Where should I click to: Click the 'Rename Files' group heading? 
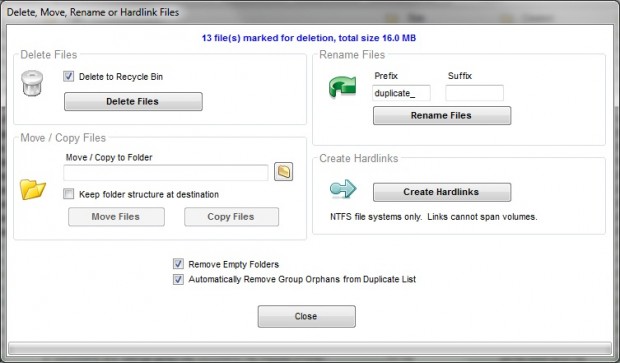point(352,55)
